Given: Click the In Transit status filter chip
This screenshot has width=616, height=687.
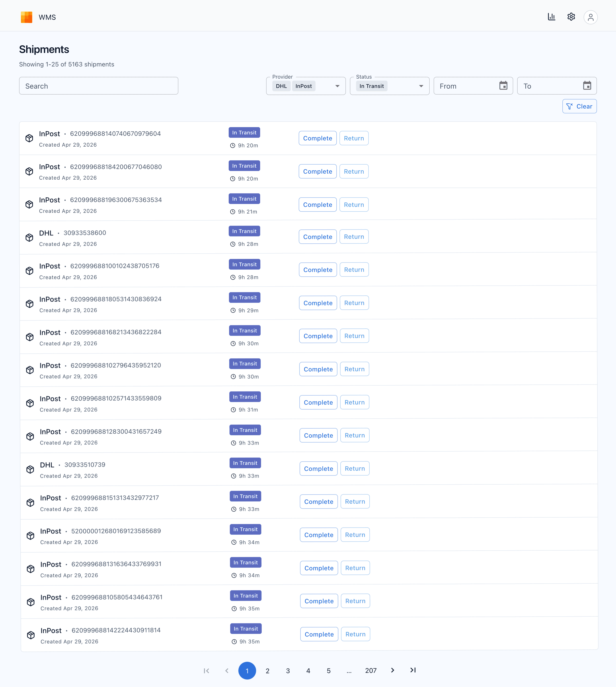Looking at the screenshot, I should tap(372, 86).
